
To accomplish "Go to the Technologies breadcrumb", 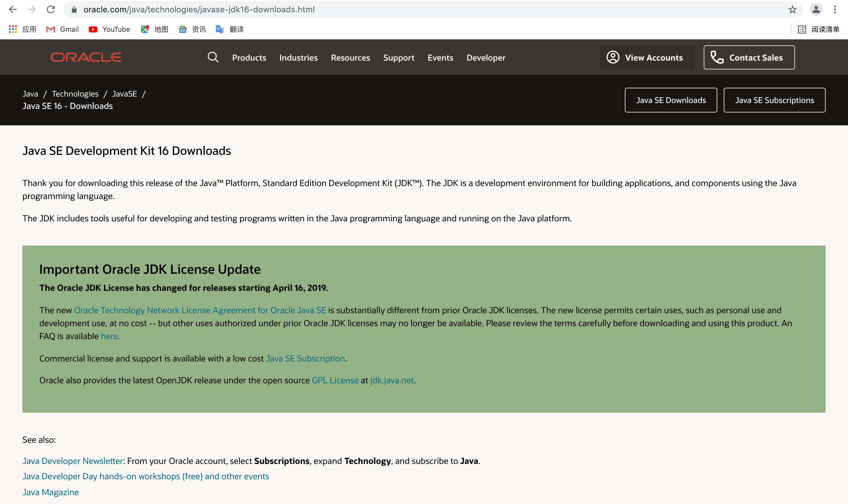I will (x=75, y=94).
